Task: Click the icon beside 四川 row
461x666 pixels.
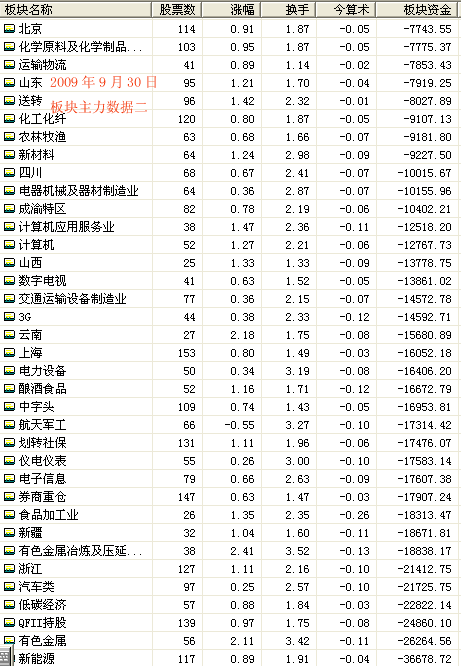Action: pyautogui.click(x=9, y=173)
